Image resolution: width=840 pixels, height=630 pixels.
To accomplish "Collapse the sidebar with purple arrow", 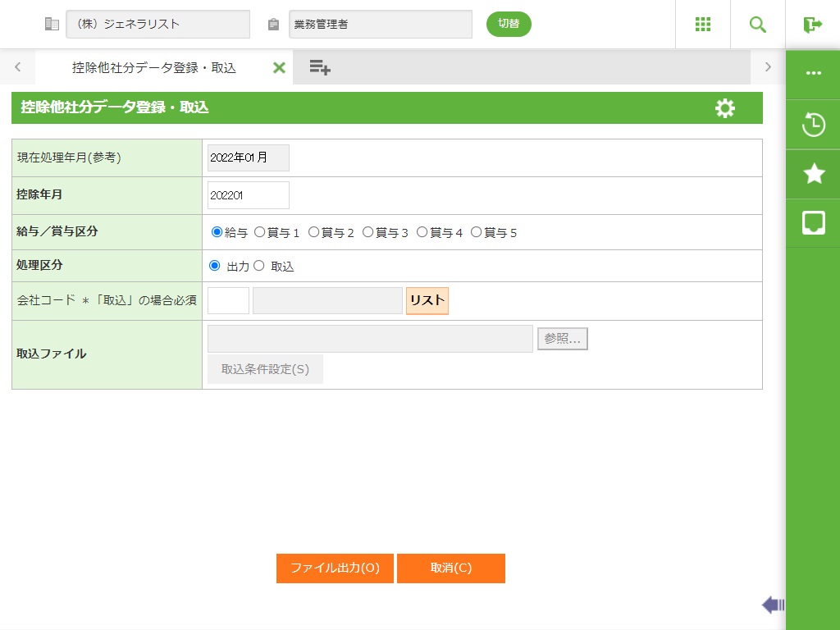I will tap(773, 605).
